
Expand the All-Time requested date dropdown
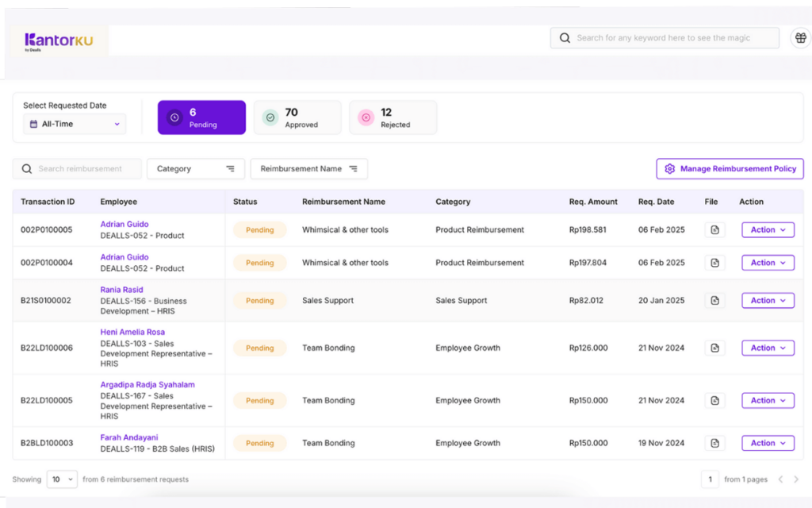click(75, 124)
